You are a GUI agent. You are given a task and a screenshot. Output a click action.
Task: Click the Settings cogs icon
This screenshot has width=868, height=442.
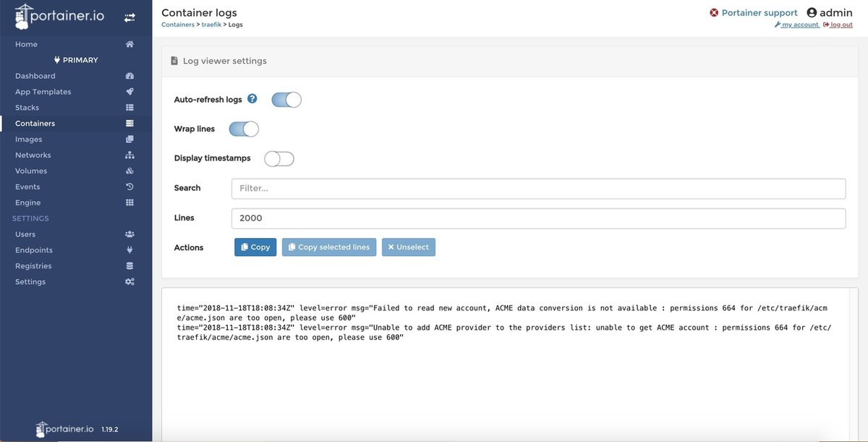pos(129,282)
